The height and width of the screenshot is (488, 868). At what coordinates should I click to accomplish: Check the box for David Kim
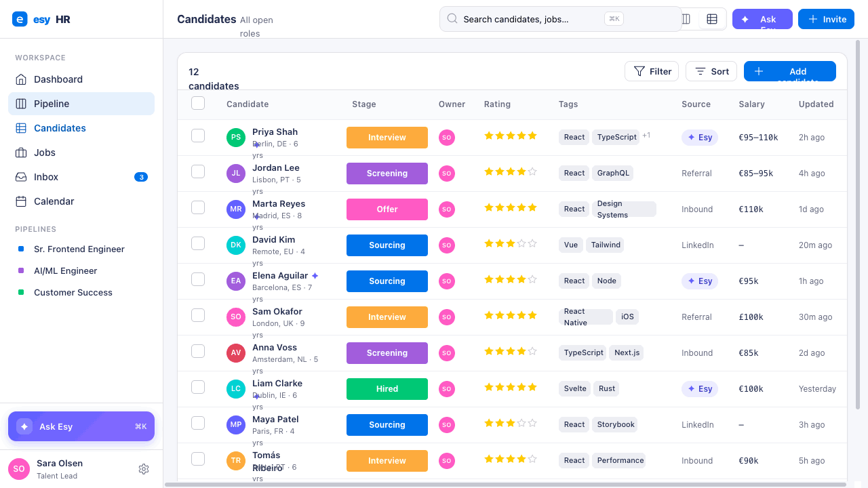[x=198, y=243]
